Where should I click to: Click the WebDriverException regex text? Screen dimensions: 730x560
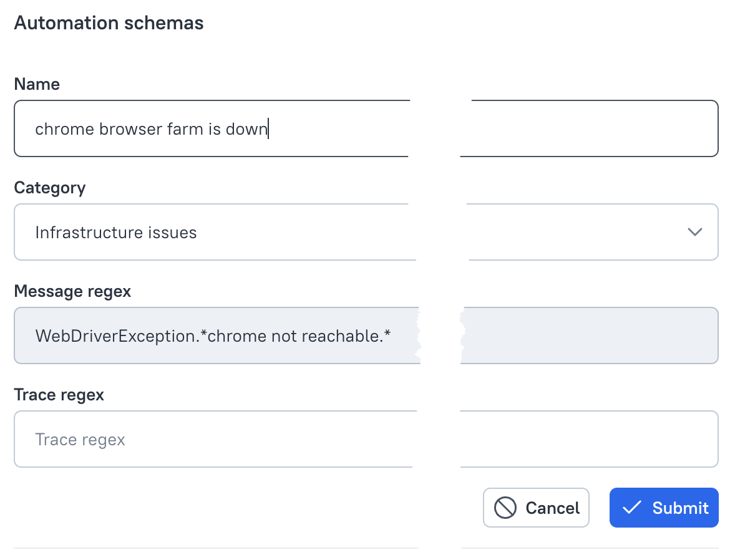(x=213, y=336)
